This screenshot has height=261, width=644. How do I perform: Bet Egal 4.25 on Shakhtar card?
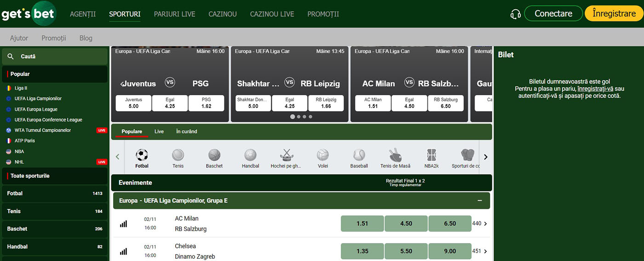pos(290,103)
